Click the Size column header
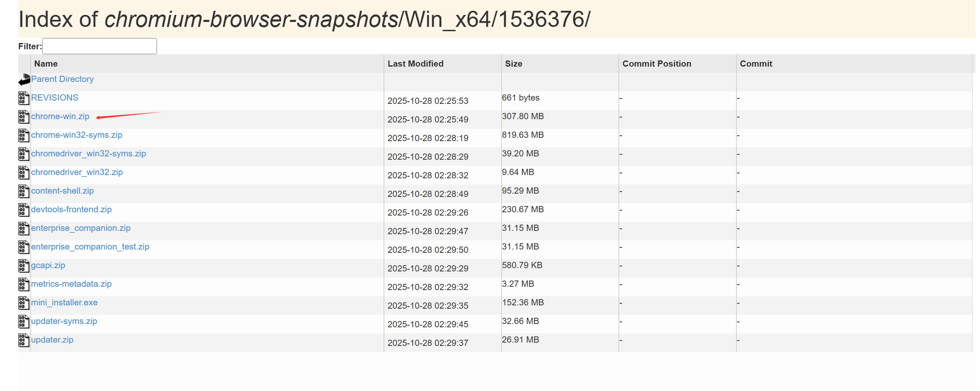The image size is (980, 391). click(x=513, y=64)
